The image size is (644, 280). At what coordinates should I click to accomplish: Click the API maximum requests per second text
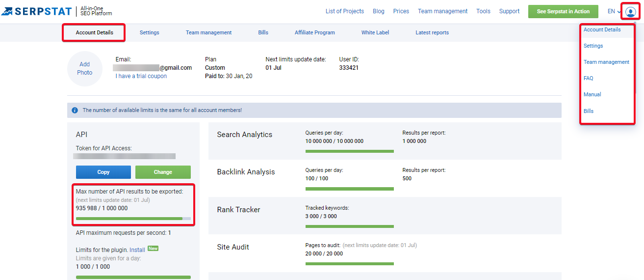tap(123, 233)
